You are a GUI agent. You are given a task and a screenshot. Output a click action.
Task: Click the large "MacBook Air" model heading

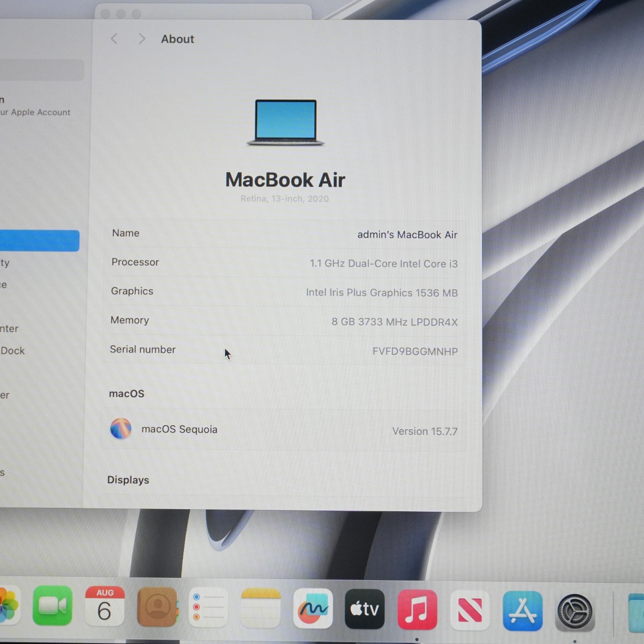click(285, 179)
